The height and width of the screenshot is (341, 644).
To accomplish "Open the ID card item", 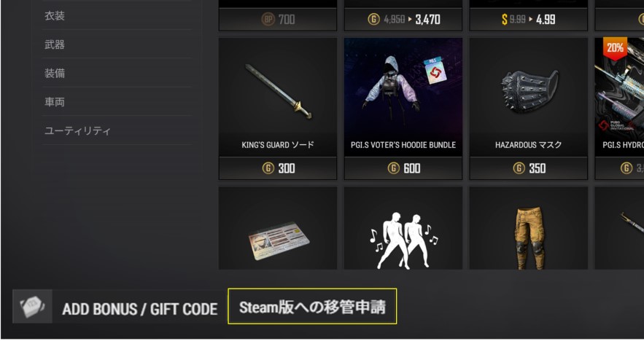I will pyautogui.click(x=278, y=240).
